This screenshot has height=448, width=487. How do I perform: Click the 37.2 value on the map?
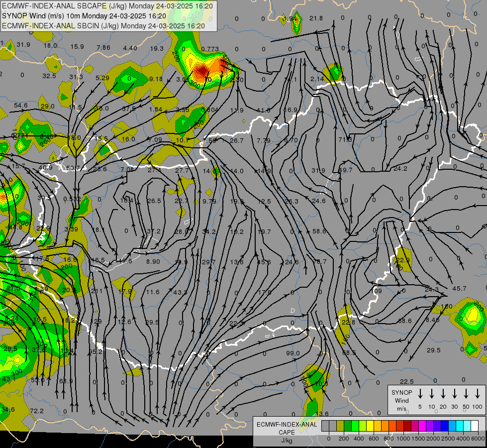click(x=154, y=231)
